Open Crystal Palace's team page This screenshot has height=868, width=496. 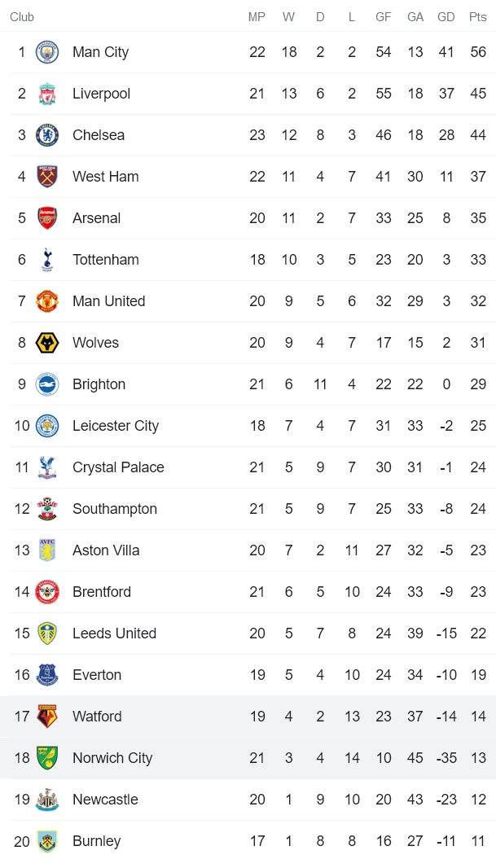(x=119, y=467)
